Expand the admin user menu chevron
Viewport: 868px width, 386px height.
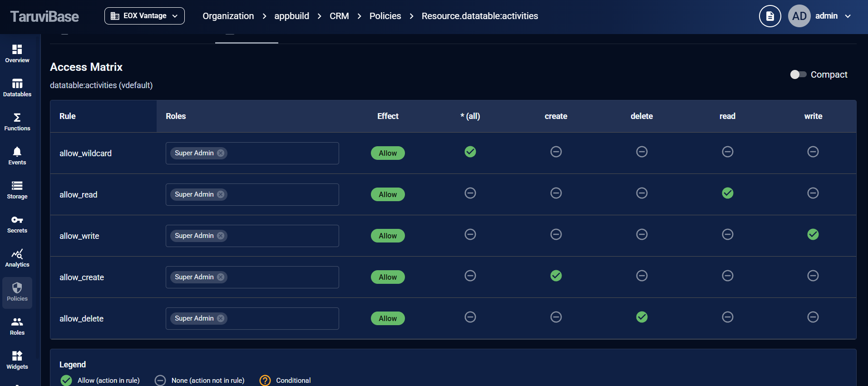coord(848,16)
